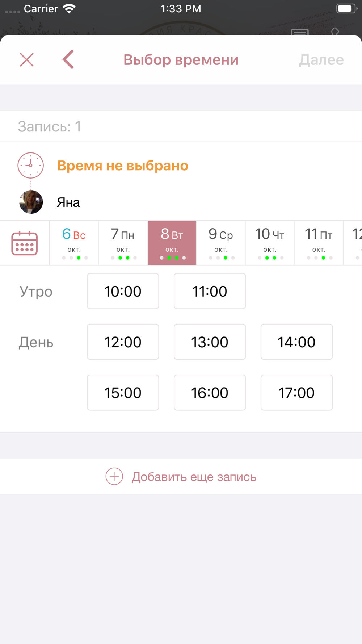Tap the clock icon beside time status
The image size is (362, 644).
pyautogui.click(x=31, y=166)
